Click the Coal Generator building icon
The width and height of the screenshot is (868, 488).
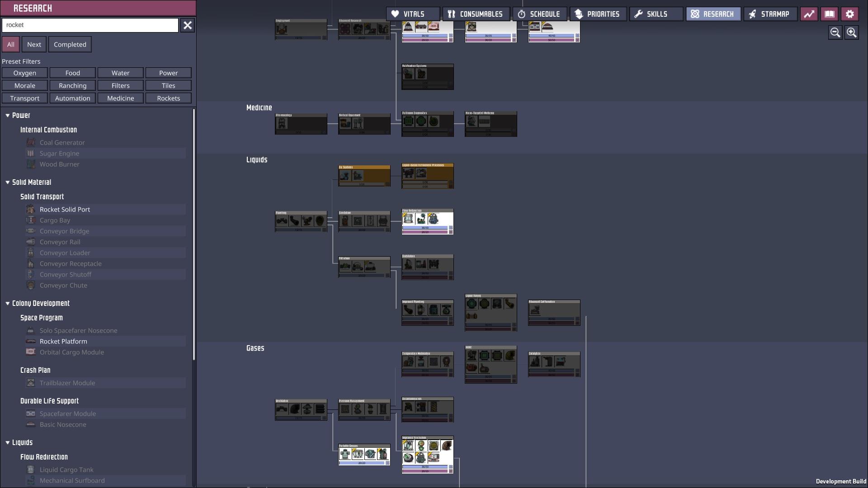pyautogui.click(x=31, y=142)
